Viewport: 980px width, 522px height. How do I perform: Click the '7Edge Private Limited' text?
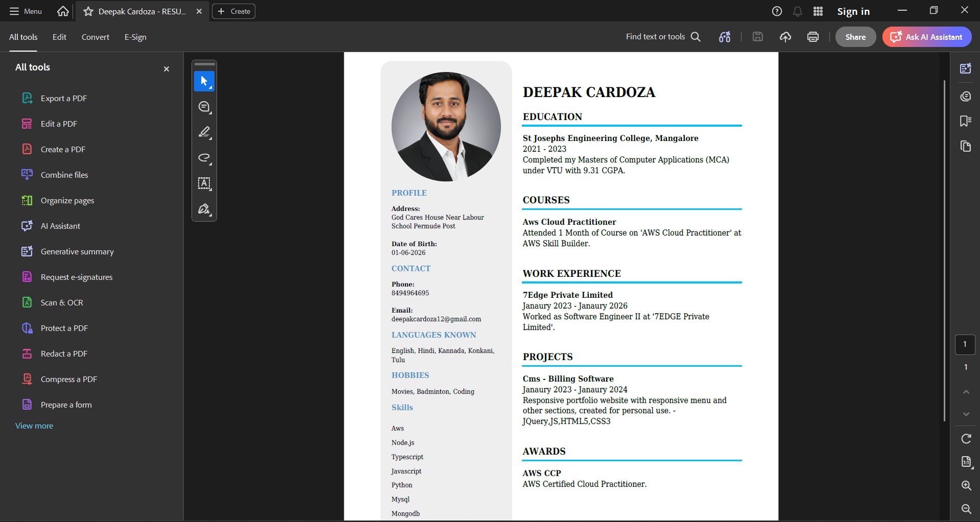coord(567,295)
